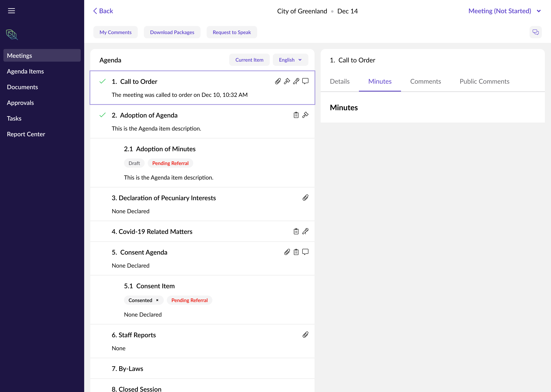Click the Minutes heading in detail panel
551x392 pixels.
coord(344,108)
